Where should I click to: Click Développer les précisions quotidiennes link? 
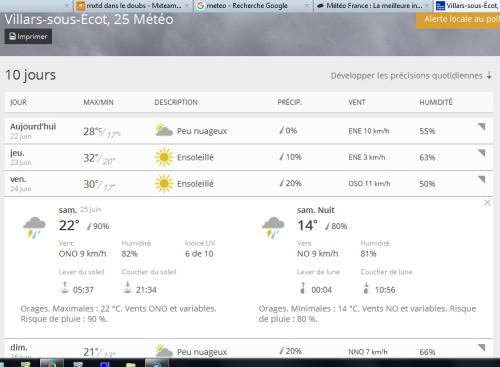(x=411, y=76)
